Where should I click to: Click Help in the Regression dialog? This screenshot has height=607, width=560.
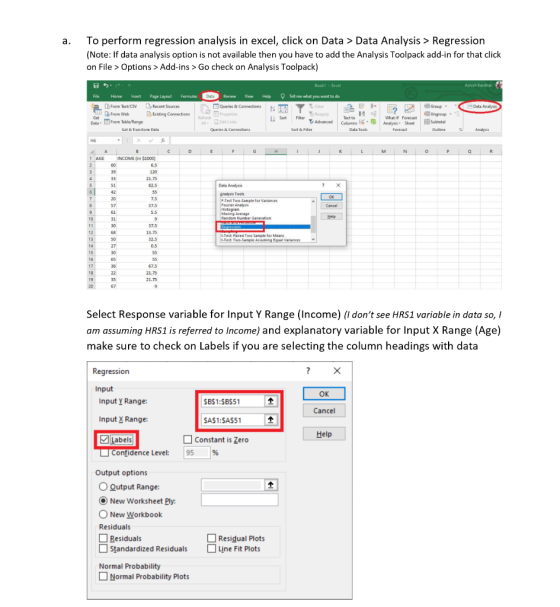pos(324,434)
